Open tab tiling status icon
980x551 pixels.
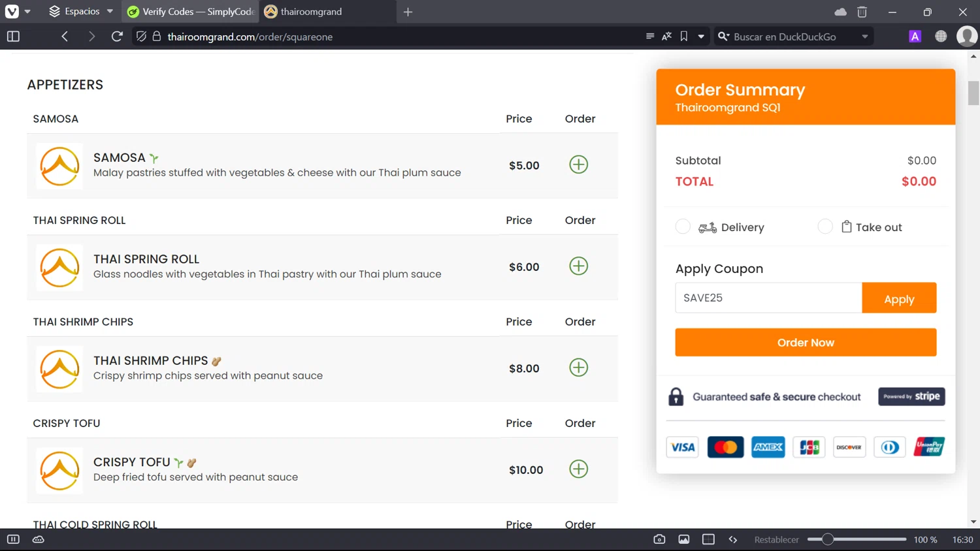708,539
